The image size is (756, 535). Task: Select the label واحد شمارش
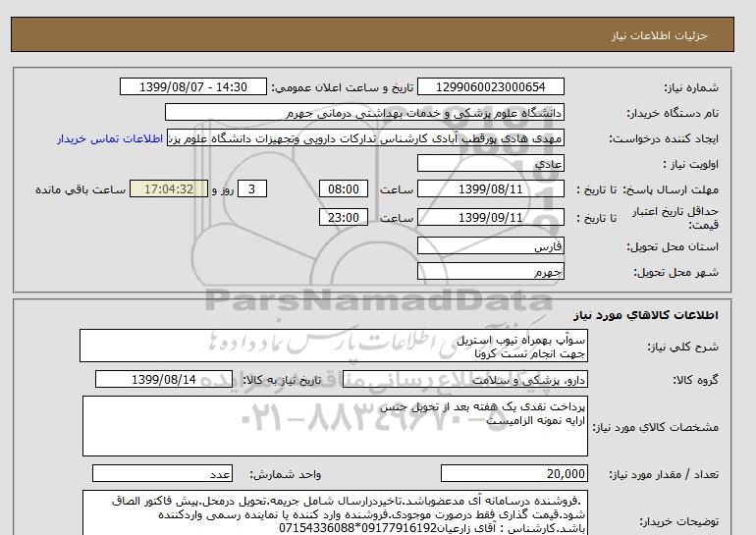click(x=286, y=475)
